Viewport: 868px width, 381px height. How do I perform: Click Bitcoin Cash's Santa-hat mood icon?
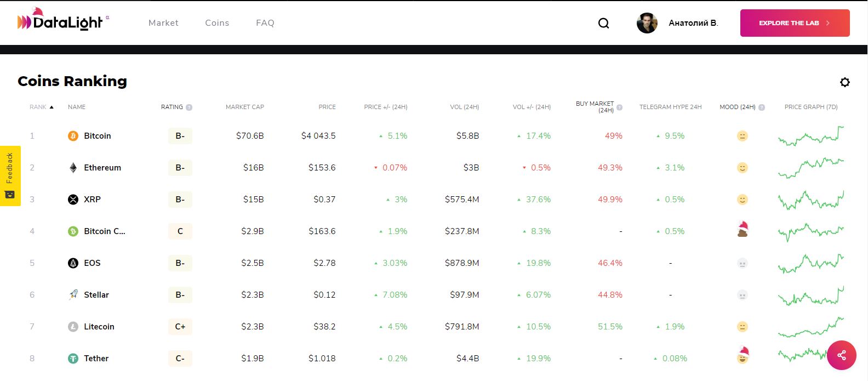tap(743, 229)
